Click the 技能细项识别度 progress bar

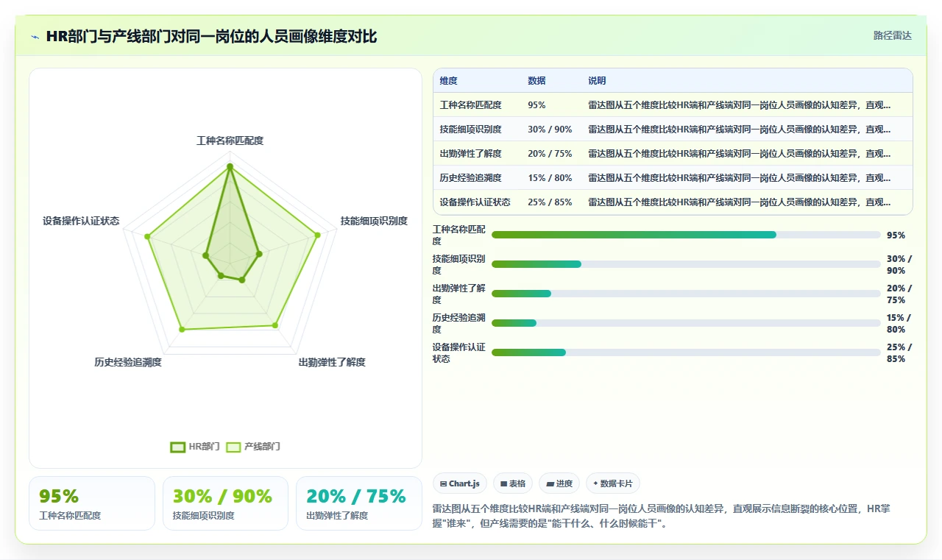(686, 264)
